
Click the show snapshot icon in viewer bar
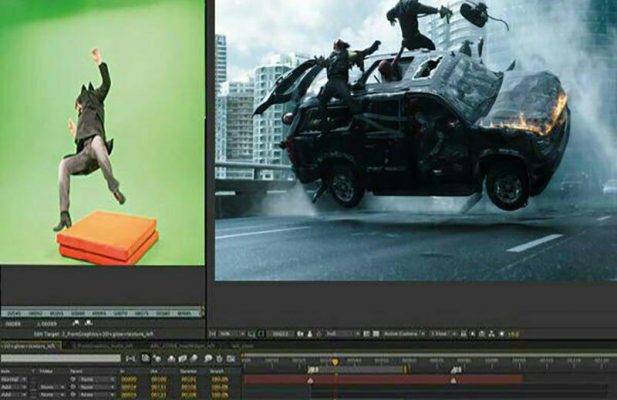pyautogui.click(x=310, y=334)
